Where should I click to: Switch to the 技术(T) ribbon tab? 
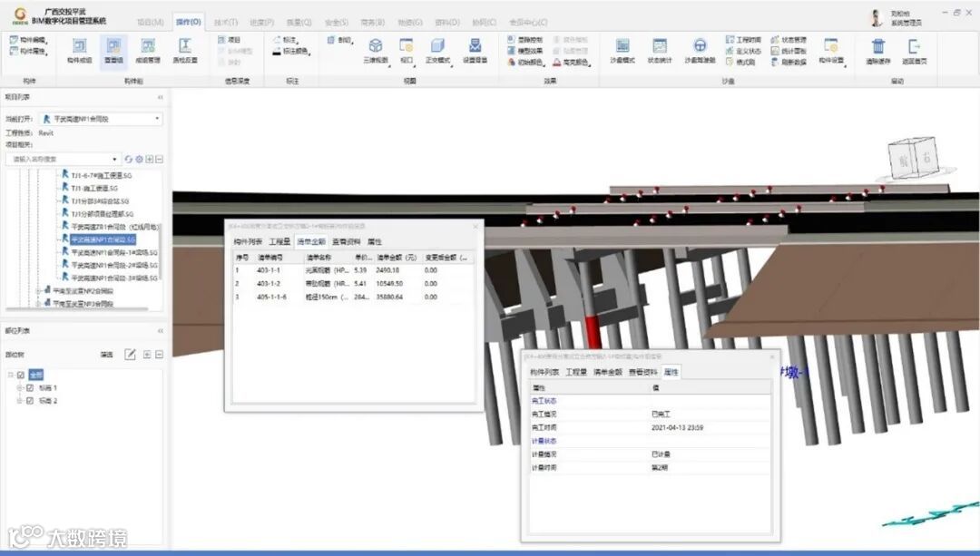(226, 22)
